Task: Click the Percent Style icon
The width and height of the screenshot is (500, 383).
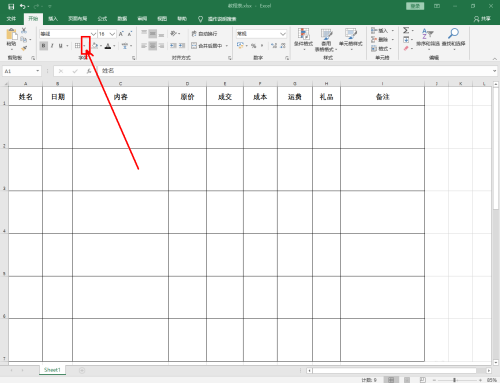Action: click(x=253, y=46)
